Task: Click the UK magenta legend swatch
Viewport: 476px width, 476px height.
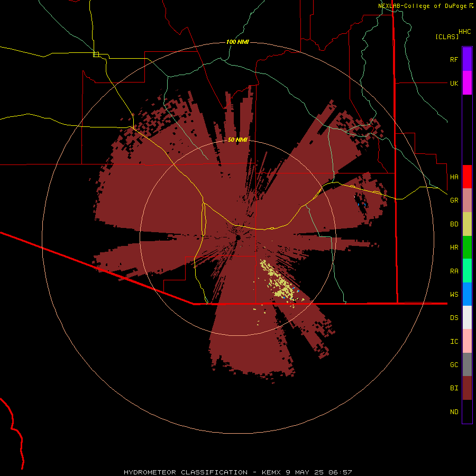Action: (467, 83)
